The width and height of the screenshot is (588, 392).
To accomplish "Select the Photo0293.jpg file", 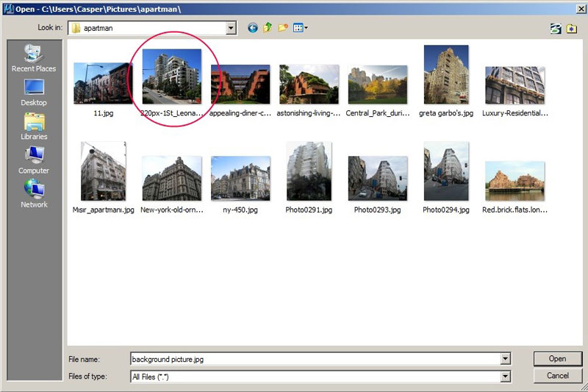I will pos(377,179).
